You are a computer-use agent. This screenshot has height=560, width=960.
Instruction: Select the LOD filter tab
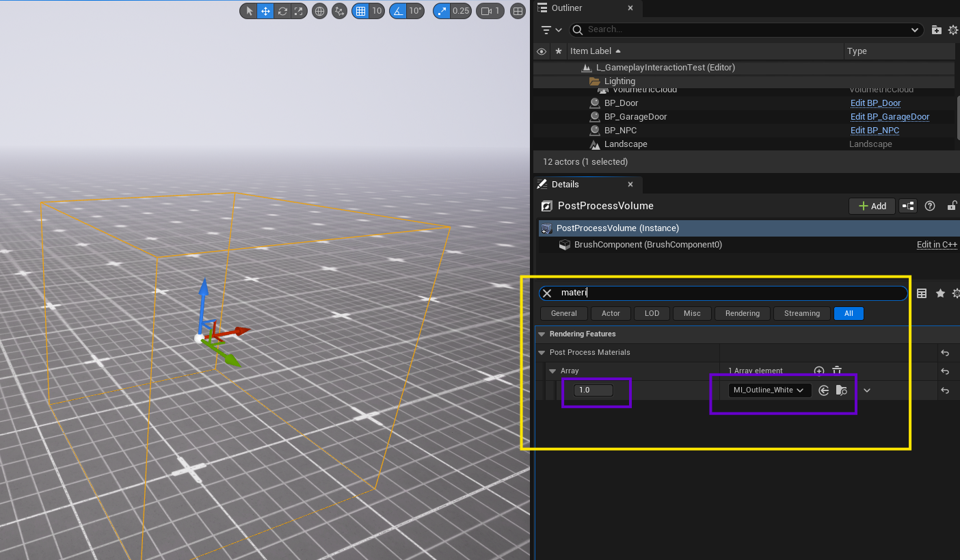pyautogui.click(x=652, y=314)
